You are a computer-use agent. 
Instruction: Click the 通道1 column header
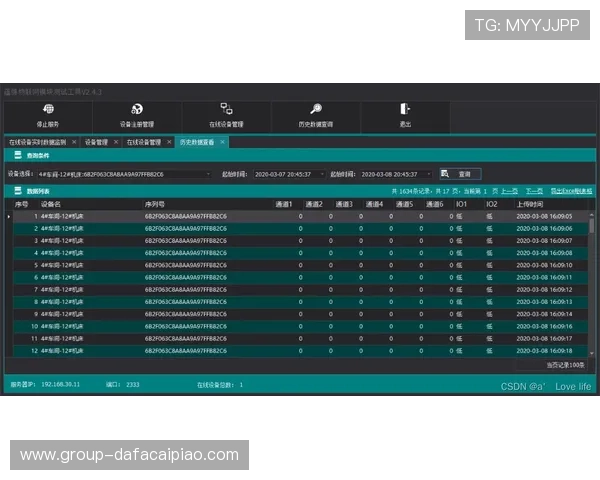pyautogui.click(x=284, y=204)
